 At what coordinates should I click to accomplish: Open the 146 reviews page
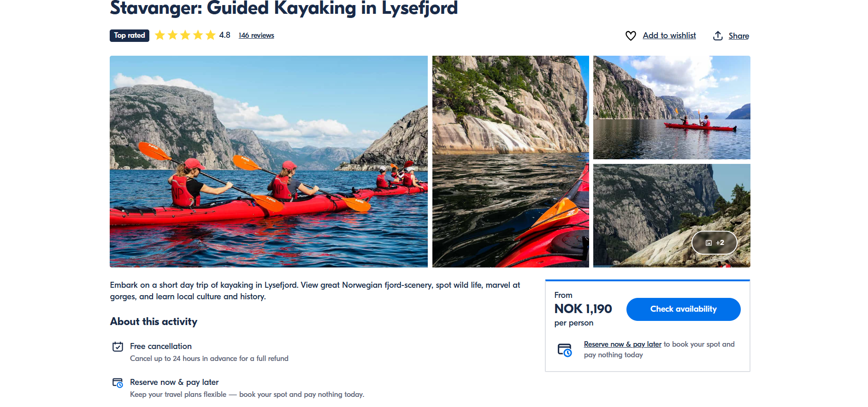click(256, 35)
